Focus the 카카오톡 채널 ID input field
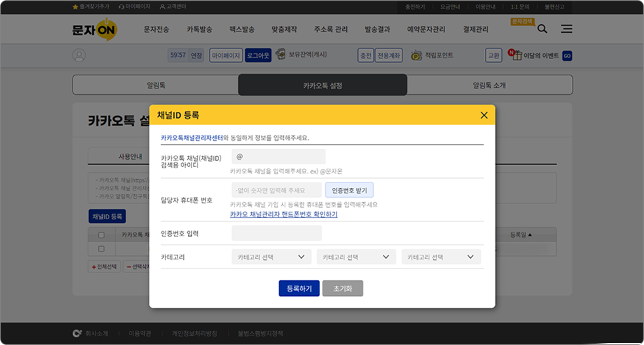Image resolution: width=644 pixels, height=345 pixels. coord(278,157)
